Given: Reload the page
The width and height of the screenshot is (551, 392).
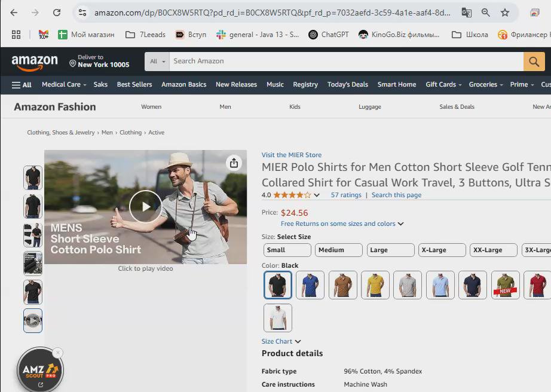Looking at the screenshot, I should (x=57, y=13).
